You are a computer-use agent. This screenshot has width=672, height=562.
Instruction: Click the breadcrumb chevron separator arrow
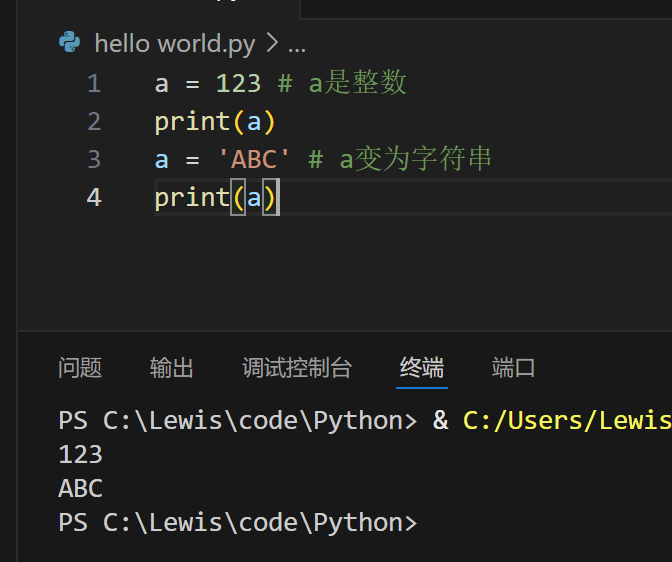[x=270, y=43]
